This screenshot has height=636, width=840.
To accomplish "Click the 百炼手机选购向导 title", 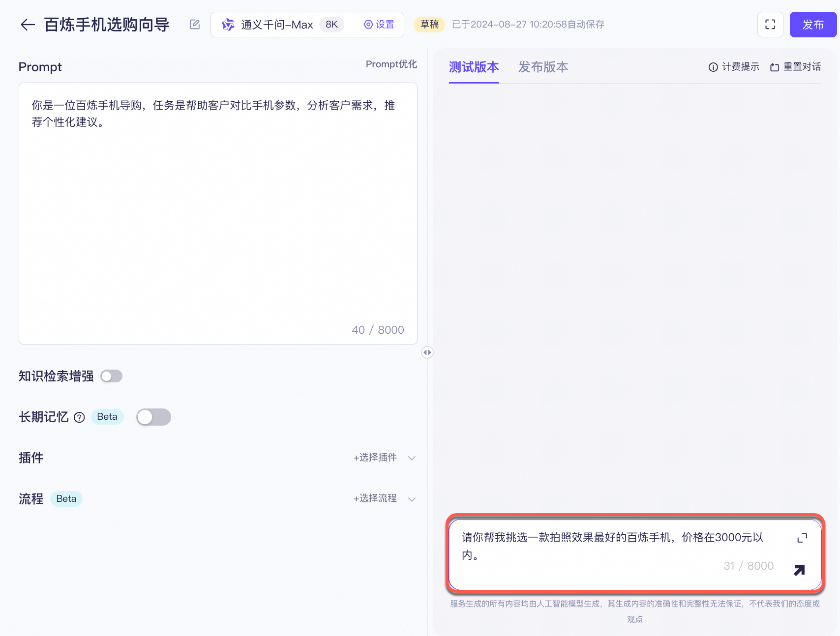I will click(107, 25).
